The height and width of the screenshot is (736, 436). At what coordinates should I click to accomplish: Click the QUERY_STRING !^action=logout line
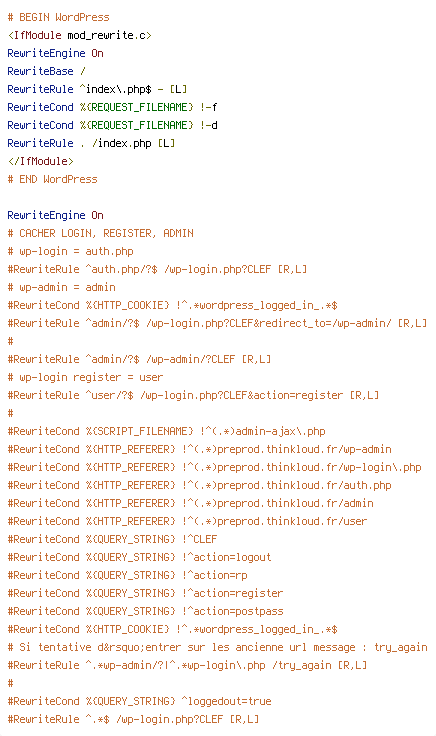tap(139, 557)
